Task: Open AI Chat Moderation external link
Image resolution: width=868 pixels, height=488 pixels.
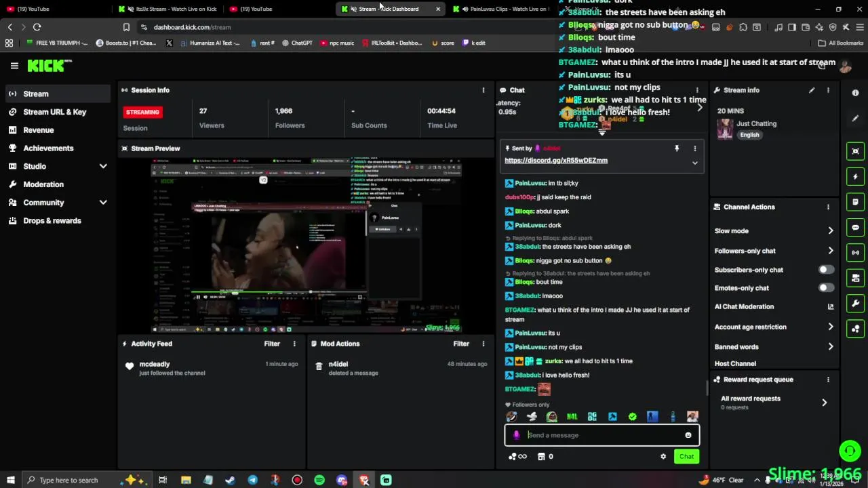Action: tap(831, 307)
